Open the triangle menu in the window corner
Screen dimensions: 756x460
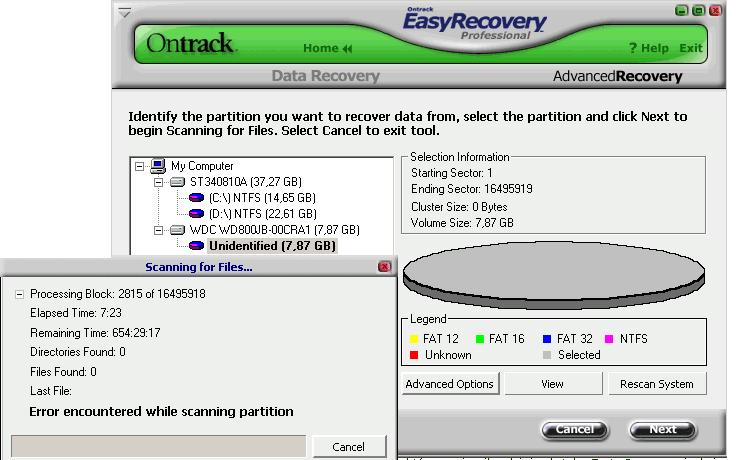coord(125,13)
